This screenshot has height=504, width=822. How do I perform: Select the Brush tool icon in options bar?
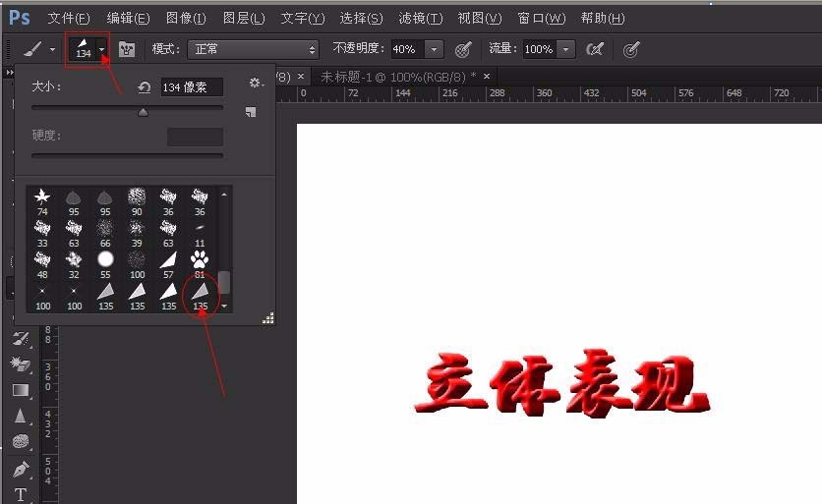click(32, 50)
